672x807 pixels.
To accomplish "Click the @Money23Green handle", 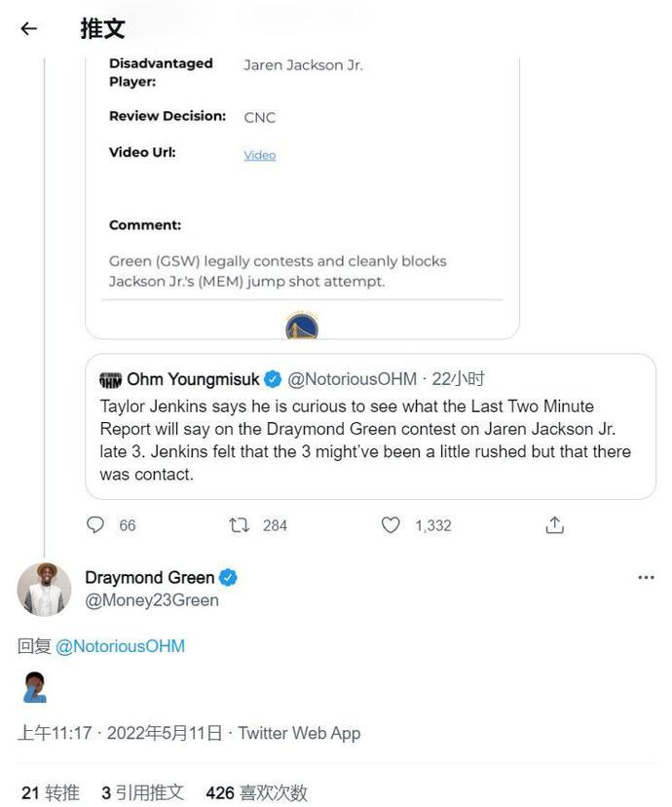I will pos(151,600).
